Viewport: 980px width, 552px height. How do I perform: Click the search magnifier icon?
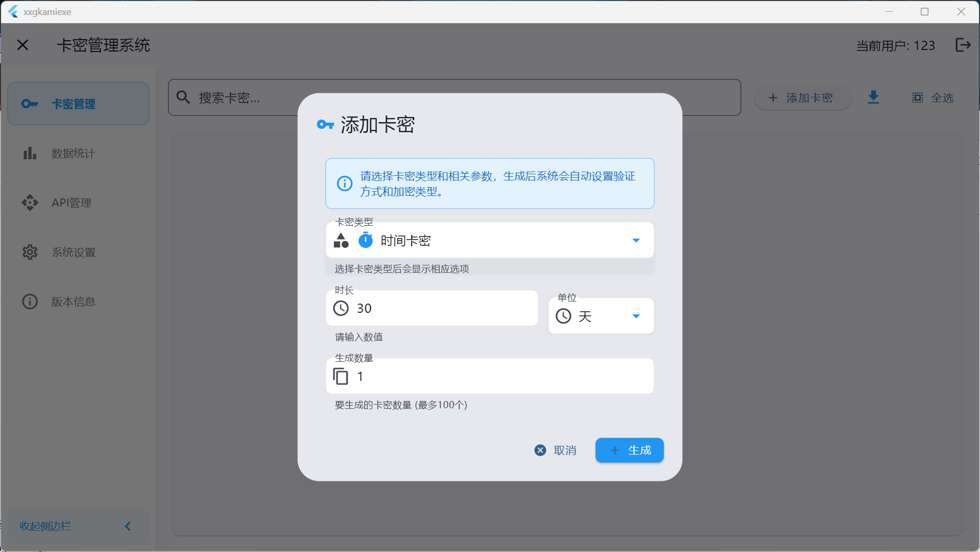click(183, 97)
